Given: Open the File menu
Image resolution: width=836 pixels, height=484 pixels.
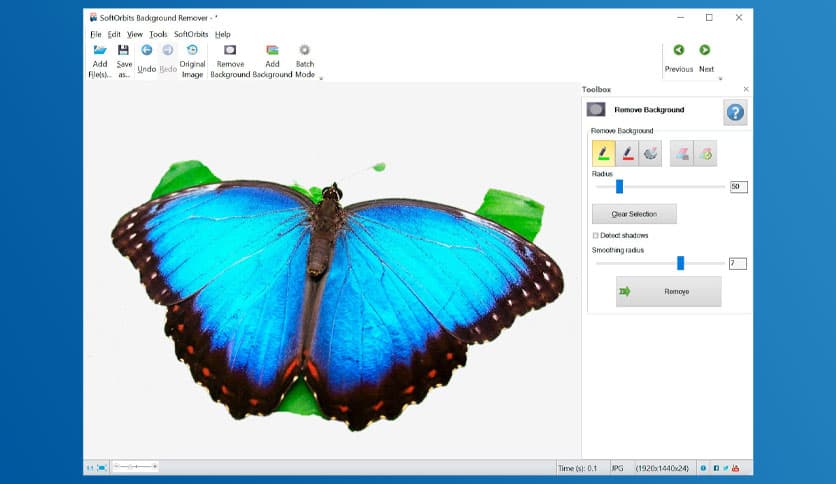Looking at the screenshot, I should (x=96, y=34).
